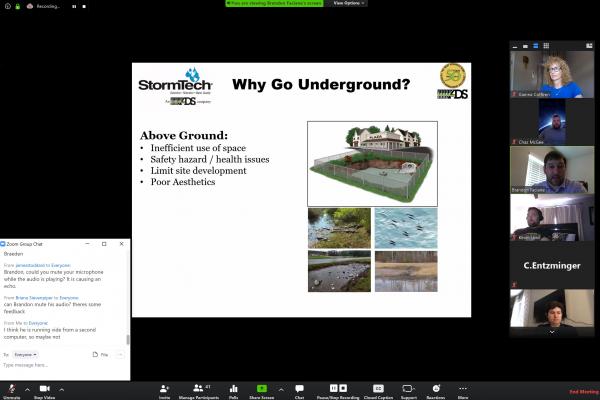The width and height of the screenshot is (600, 400).
Task: Stop recording via top-left stop icon
Action: [84, 6]
